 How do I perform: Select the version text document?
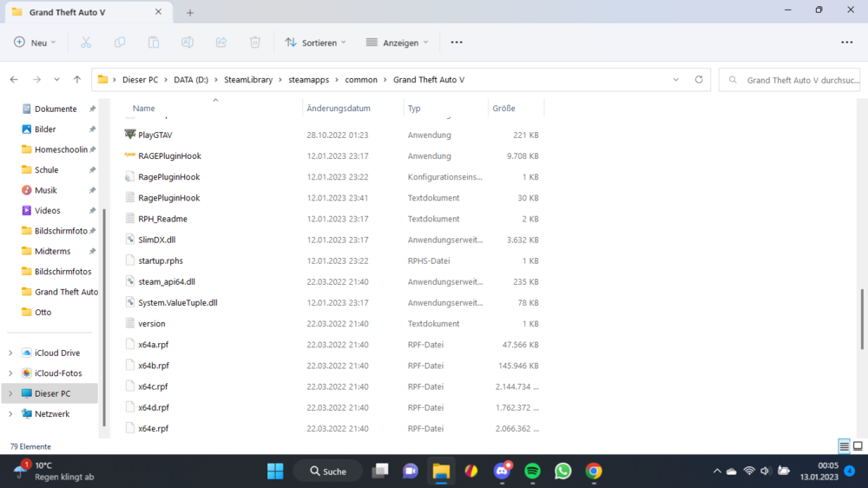(152, 324)
